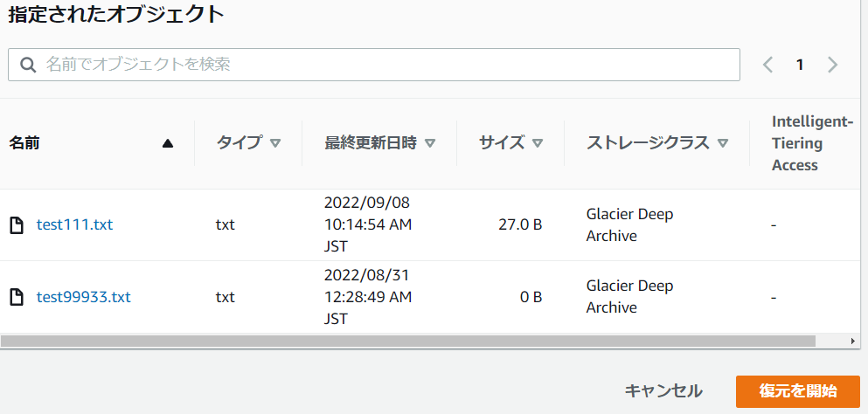The image size is (868, 414).
Task: Select page number 1 in pagination
Action: click(x=800, y=65)
